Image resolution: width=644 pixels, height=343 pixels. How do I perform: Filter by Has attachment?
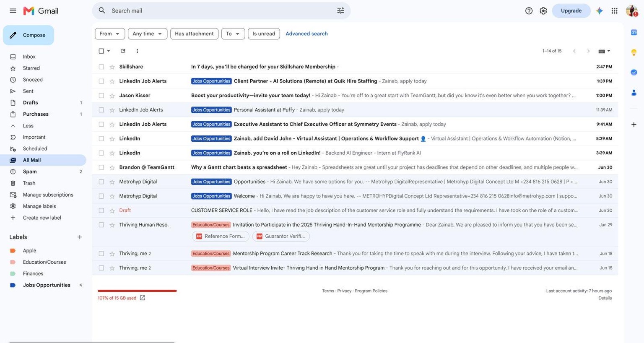(x=194, y=34)
